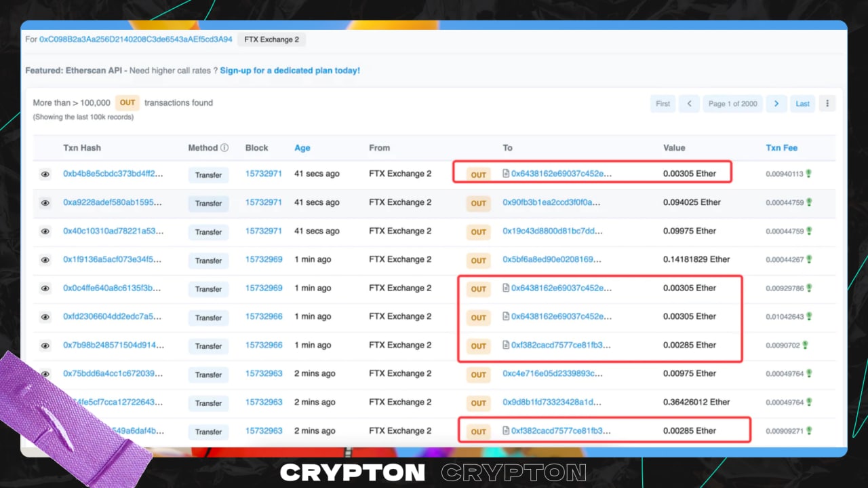Open address 0x6438162e69037c452e in the 0xb4b8e5cbdc373bd4ff2 row
This screenshot has height=488, width=868.
pos(561,174)
